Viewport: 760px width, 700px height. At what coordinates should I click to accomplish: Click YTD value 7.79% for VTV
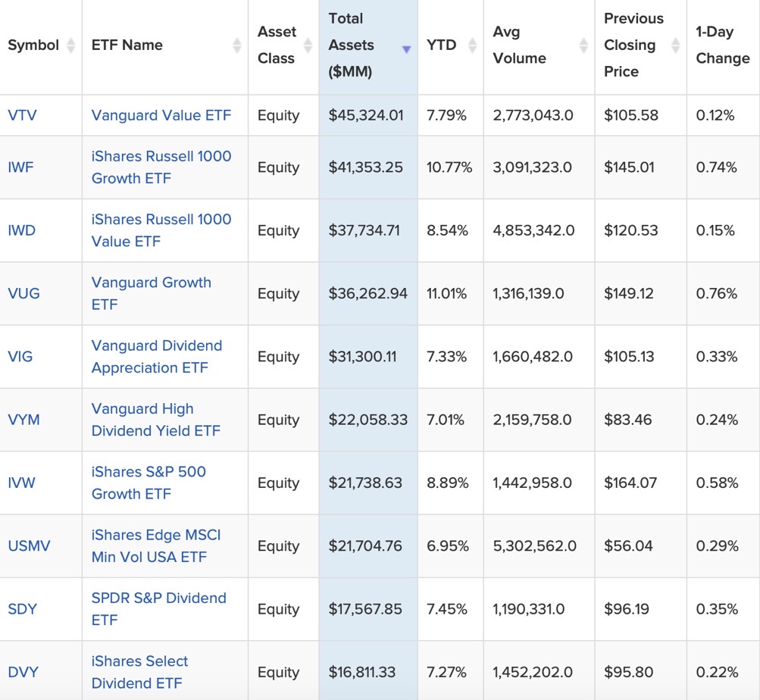coord(446,115)
